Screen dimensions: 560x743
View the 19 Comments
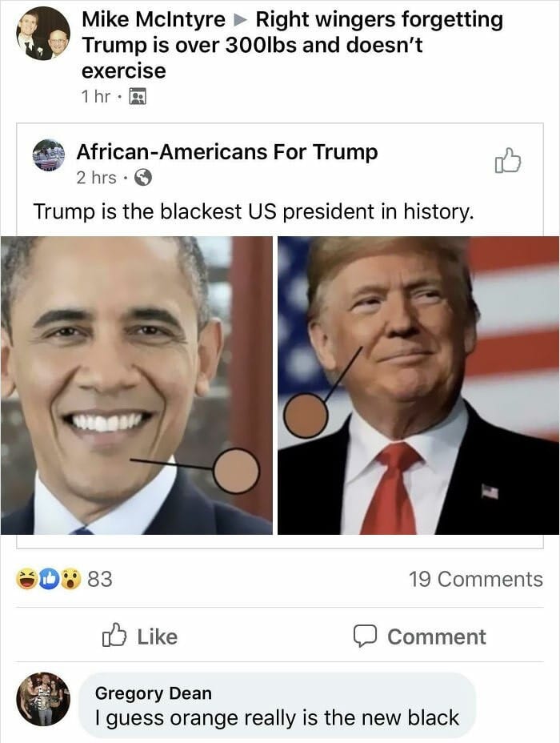[x=476, y=579]
